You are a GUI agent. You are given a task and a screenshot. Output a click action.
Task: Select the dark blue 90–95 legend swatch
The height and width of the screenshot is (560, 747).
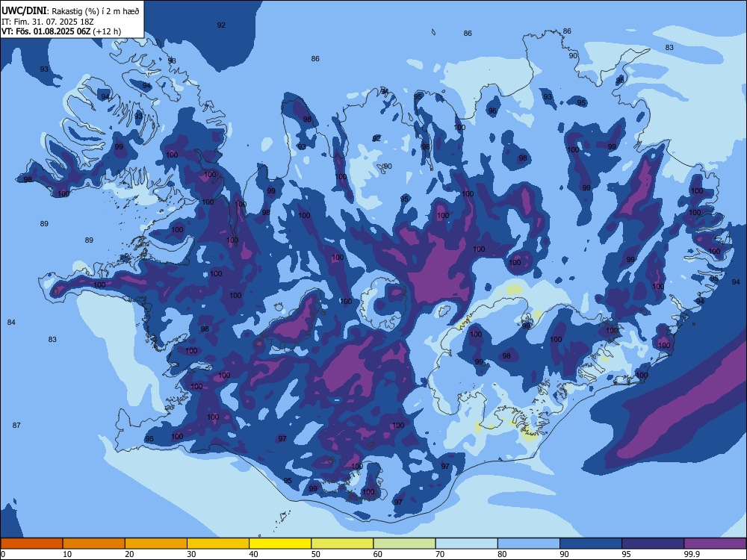(x=591, y=544)
